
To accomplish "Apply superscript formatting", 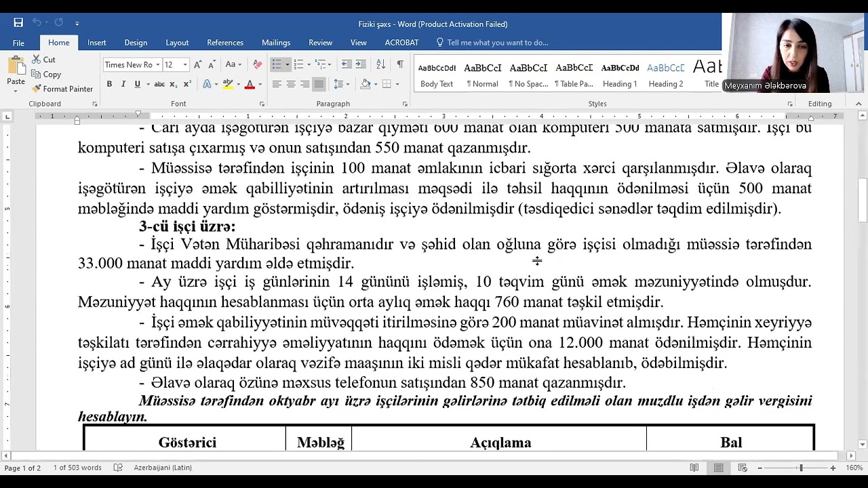I will coord(186,84).
